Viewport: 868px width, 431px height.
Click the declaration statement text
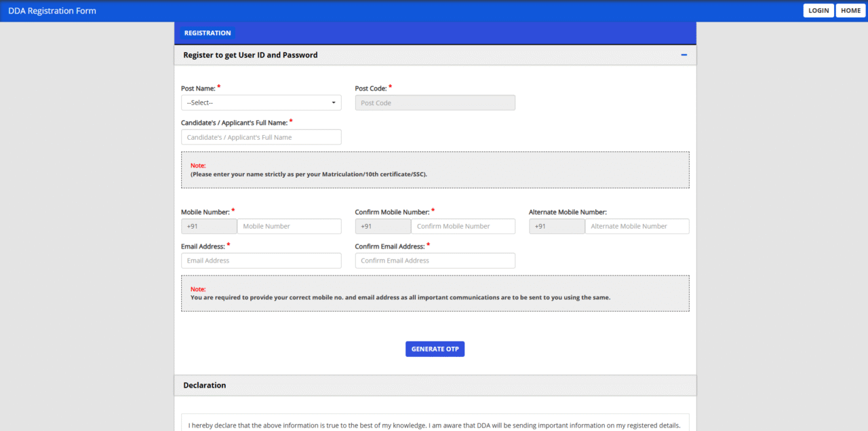point(435,425)
